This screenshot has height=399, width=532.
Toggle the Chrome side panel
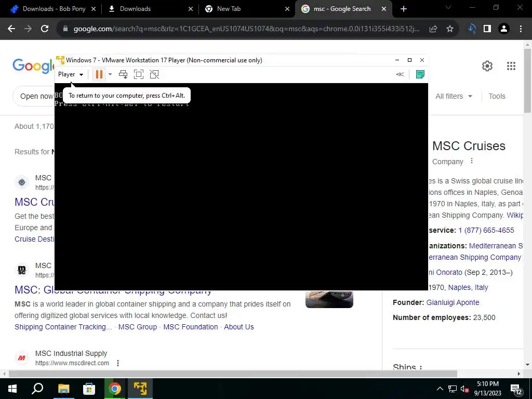coord(487,29)
